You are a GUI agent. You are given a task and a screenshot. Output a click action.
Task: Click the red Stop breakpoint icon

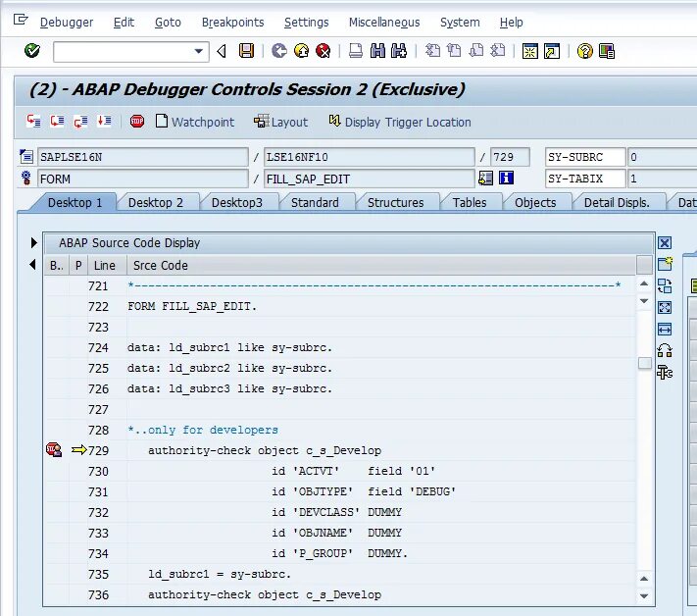click(x=137, y=121)
